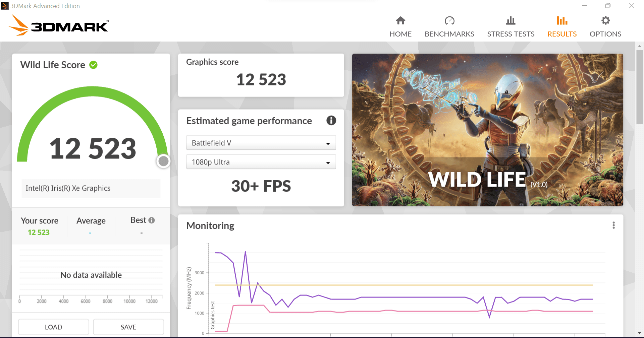Show info for Estimated game performance
Image resolution: width=644 pixels, height=338 pixels.
pyautogui.click(x=331, y=121)
